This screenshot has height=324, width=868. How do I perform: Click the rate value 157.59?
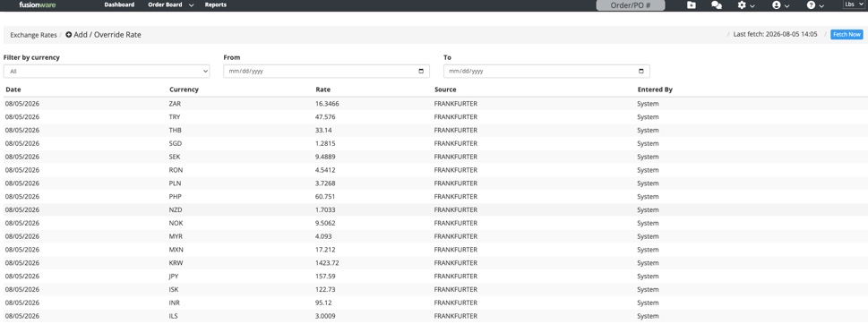[x=325, y=277]
